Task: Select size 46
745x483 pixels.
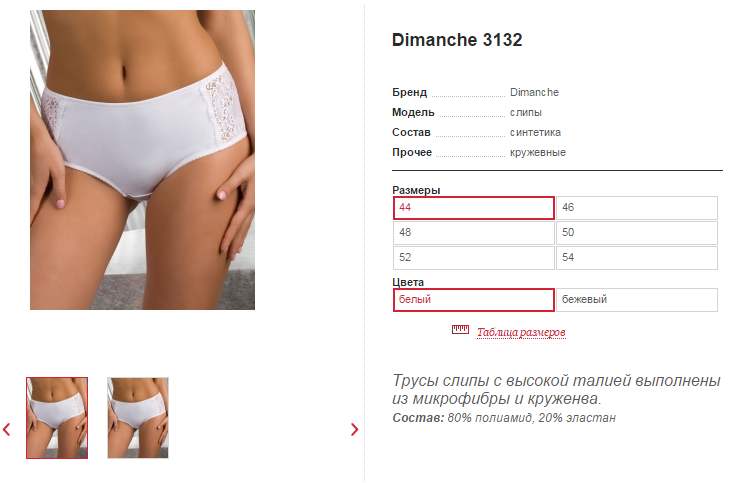Action: click(x=637, y=208)
